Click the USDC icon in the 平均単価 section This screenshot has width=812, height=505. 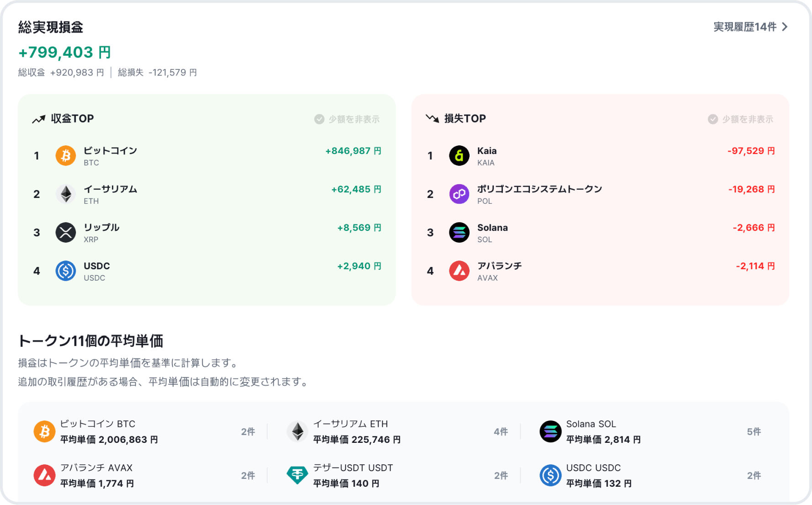coord(550,475)
